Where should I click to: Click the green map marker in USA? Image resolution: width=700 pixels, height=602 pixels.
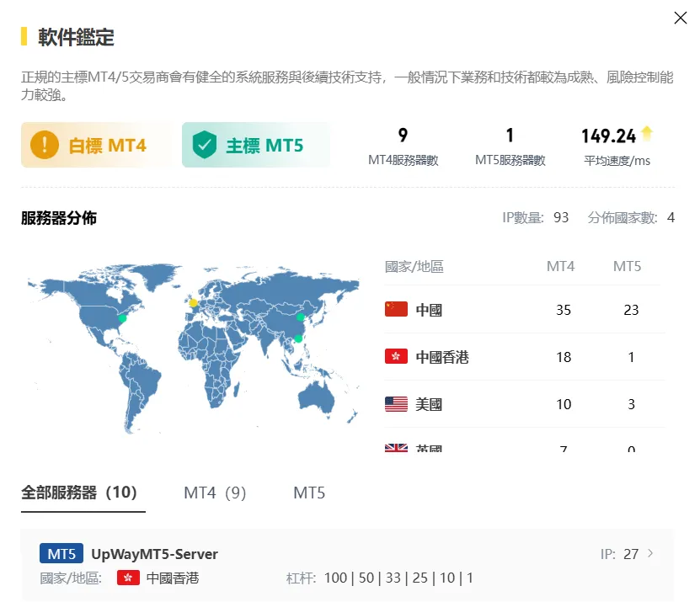122,318
